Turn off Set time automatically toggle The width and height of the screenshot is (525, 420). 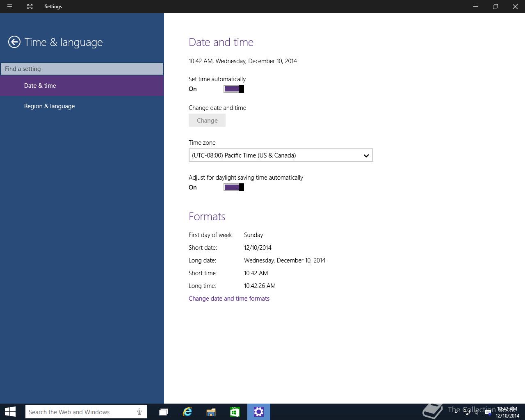(x=234, y=89)
